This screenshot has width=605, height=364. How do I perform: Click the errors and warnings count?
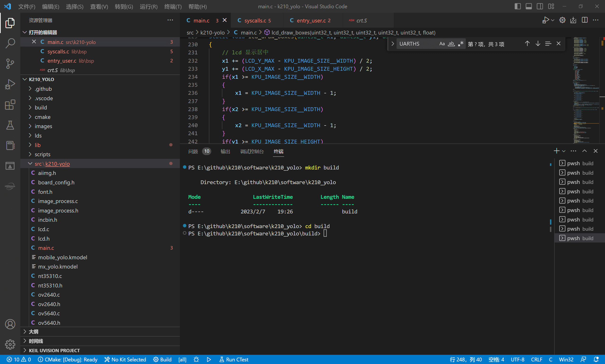(19, 359)
